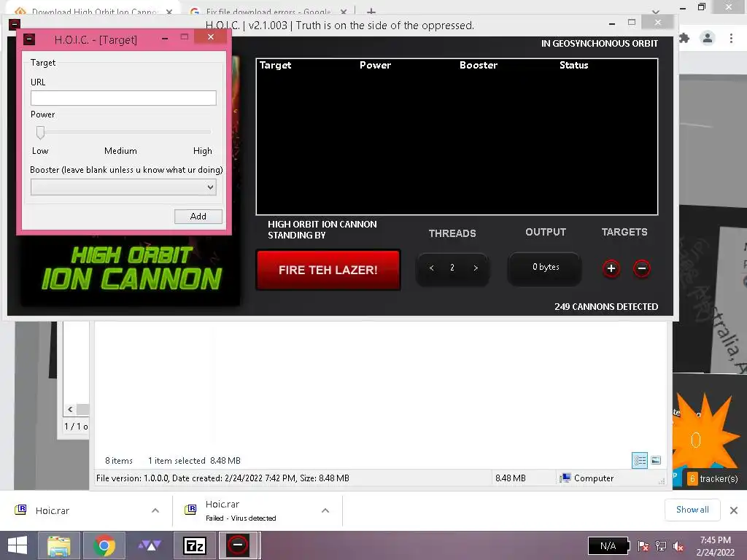Close the Download High Orbit Ion Cannon tab
Viewport: 747px width, 560px height.
169,12
